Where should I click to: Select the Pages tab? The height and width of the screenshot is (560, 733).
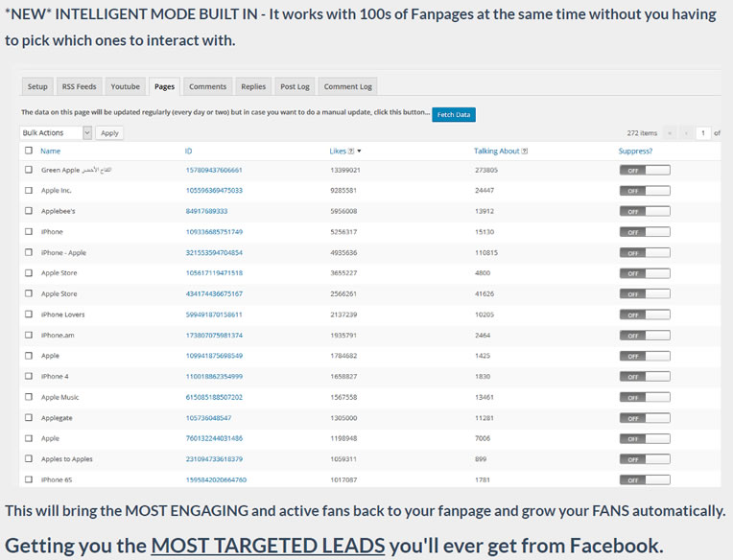[x=165, y=87]
